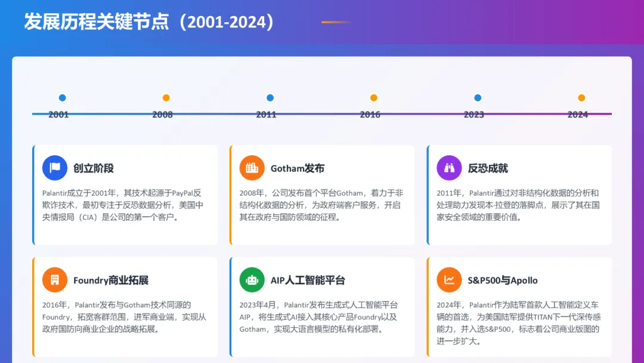Click the orange chart icon beside S&P500与Apollo
The width and height of the screenshot is (644, 363).
pos(449,280)
